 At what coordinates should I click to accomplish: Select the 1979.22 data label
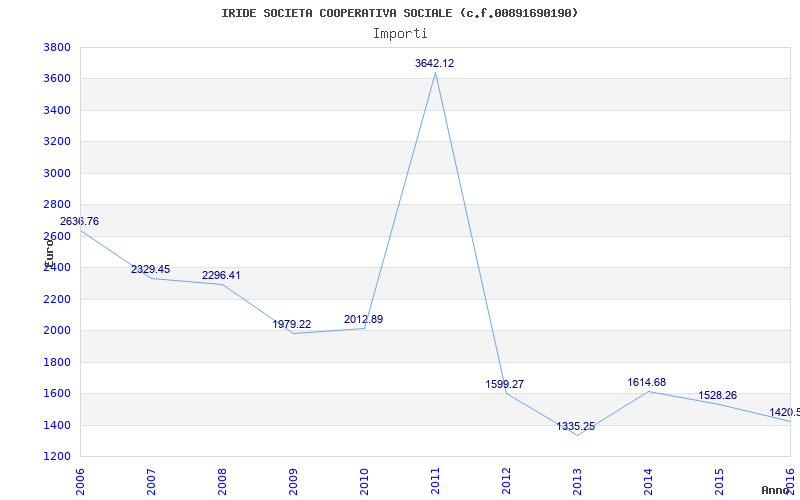tap(291, 324)
